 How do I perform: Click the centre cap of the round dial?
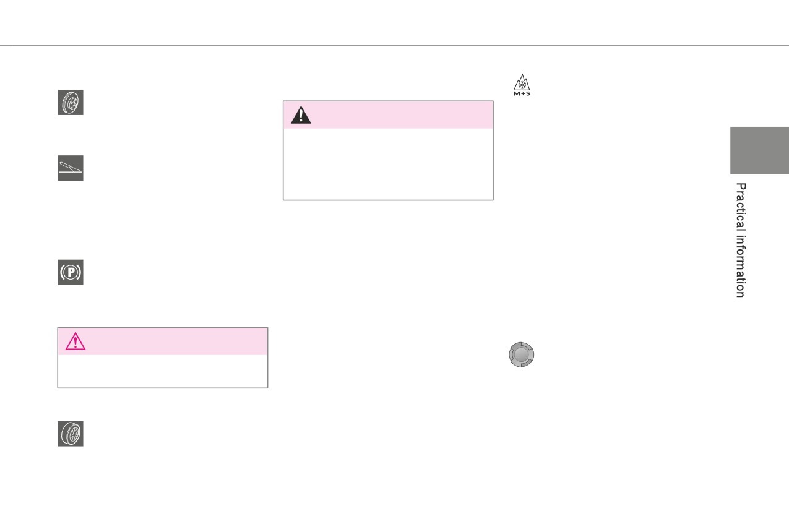pos(522,356)
